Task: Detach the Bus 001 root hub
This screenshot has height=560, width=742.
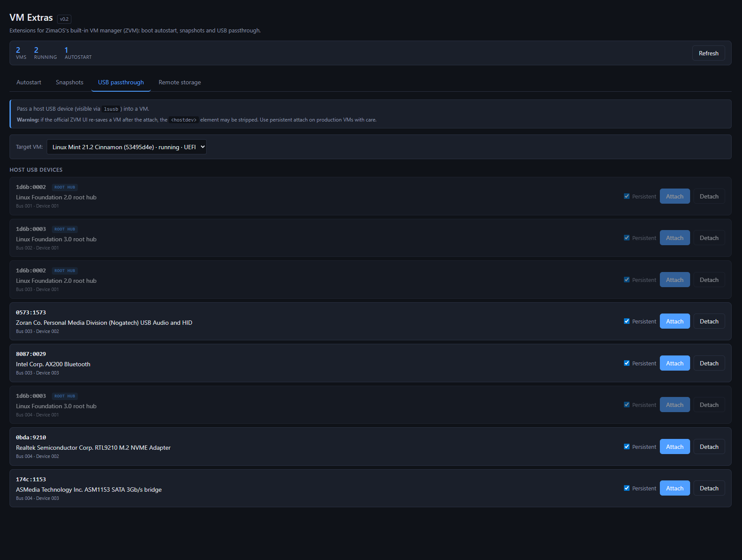Action: 709,196
